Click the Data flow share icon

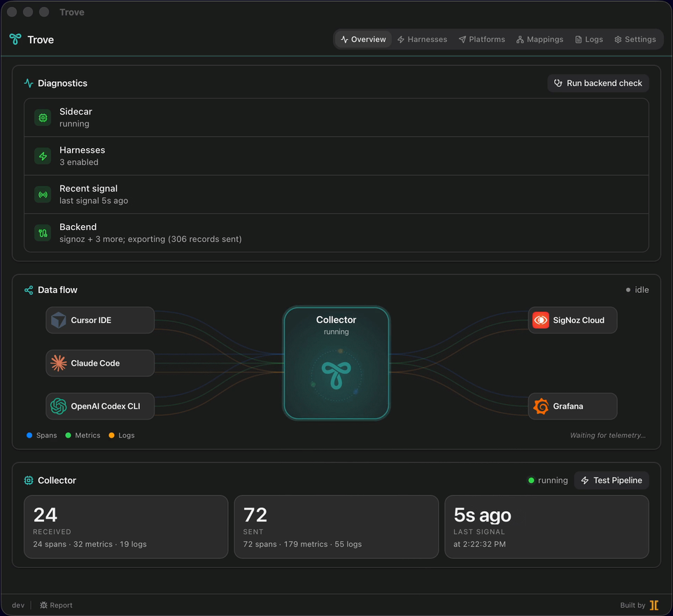click(29, 290)
